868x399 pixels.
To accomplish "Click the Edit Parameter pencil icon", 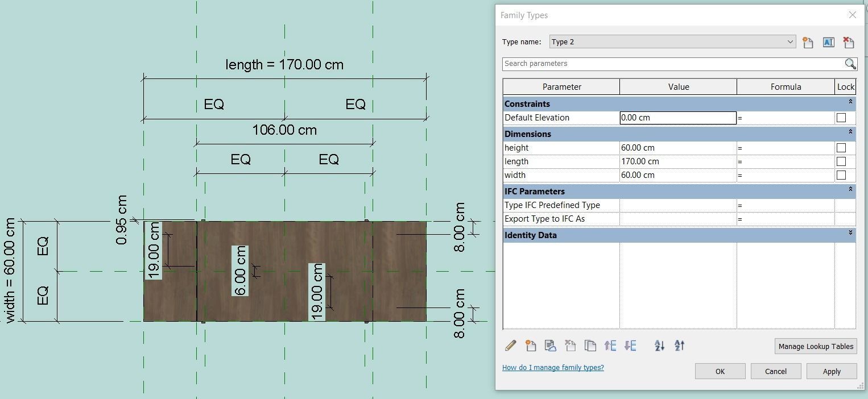I will [x=510, y=346].
